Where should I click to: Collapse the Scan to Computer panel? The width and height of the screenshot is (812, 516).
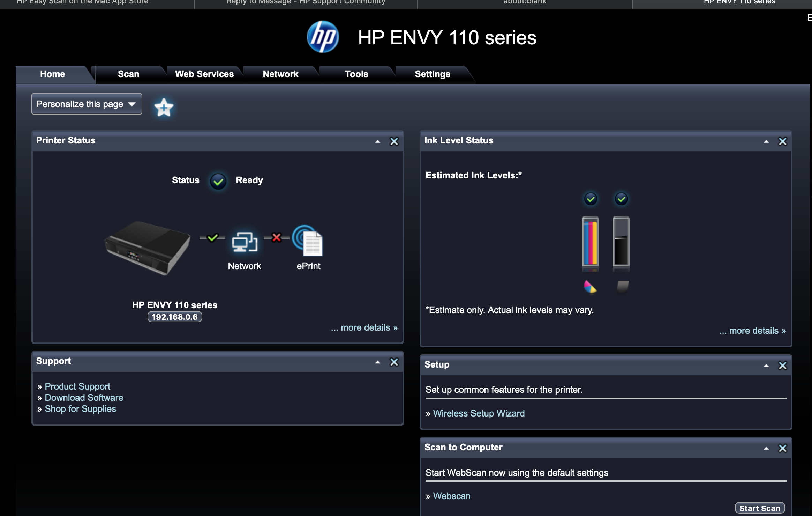(766, 448)
